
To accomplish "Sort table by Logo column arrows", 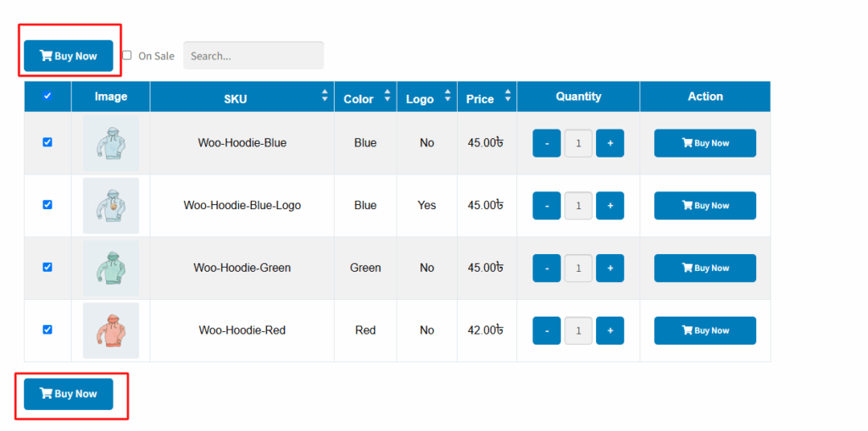I will coord(448,96).
